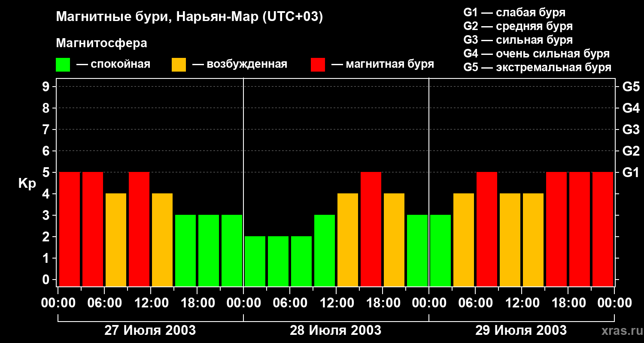Click the "Магнитосфера" legend heading
The height and width of the screenshot is (343, 644).
(x=101, y=43)
